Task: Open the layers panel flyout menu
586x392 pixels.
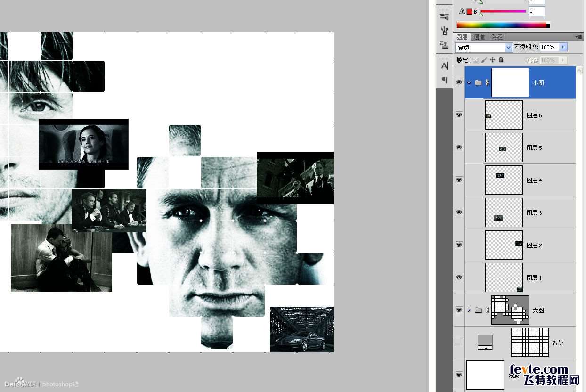Action: 578,37
